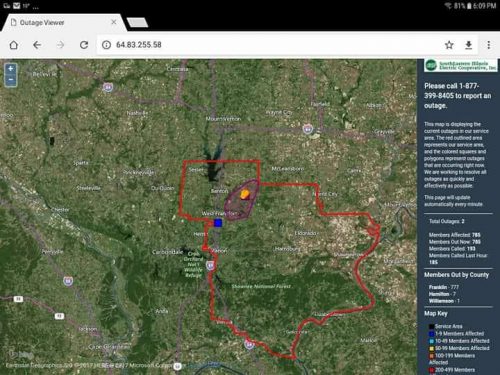This screenshot has height=375, width=500.
Task: Zoom in on the outage map
Action: click(11, 69)
